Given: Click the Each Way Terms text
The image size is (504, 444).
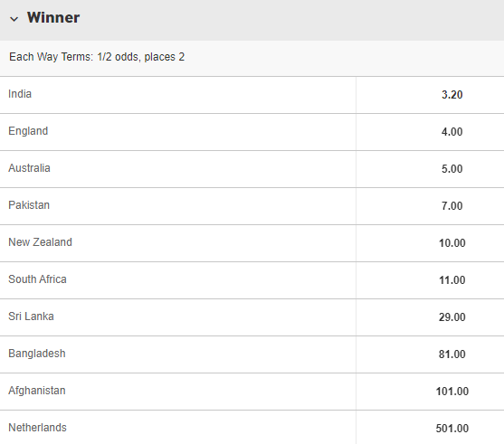Looking at the screenshot, I should click(97, 57).
